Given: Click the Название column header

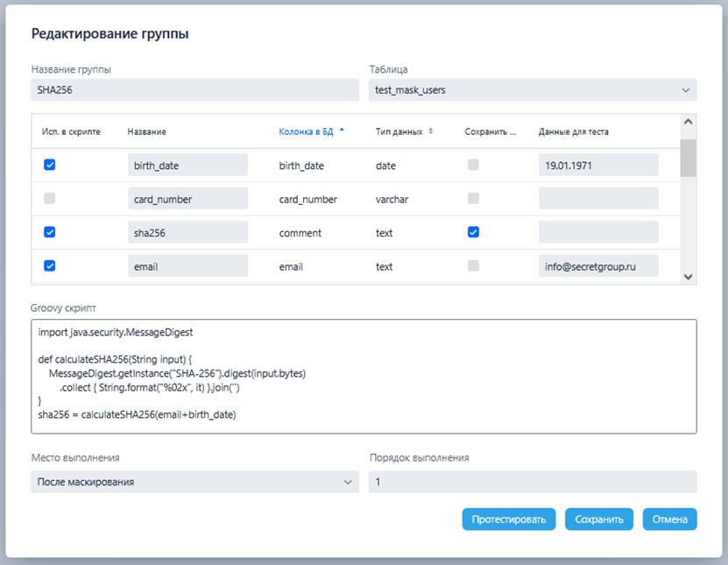Looking at the screenshot, I should tap(146, 131).
